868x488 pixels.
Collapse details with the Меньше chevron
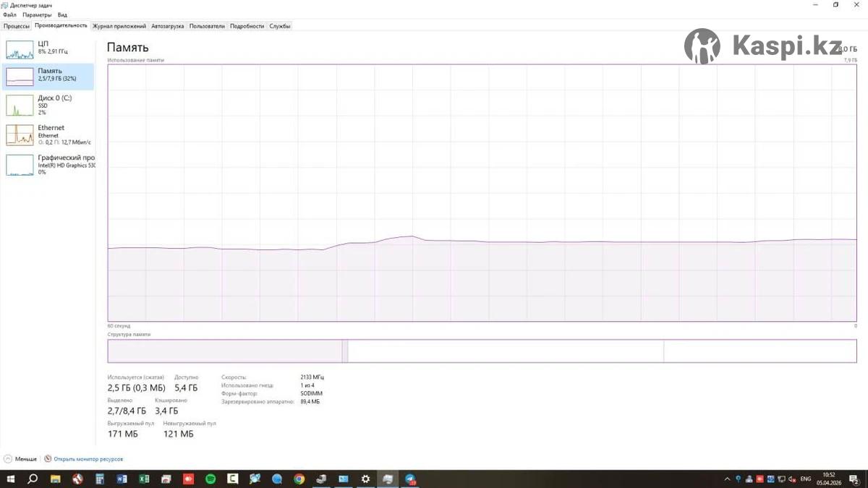point(8,459)
